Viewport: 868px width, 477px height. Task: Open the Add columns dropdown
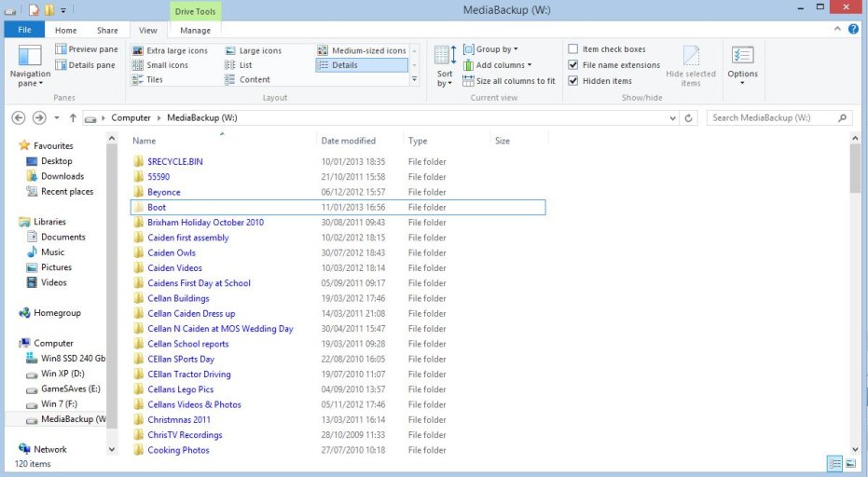point(497,64)
